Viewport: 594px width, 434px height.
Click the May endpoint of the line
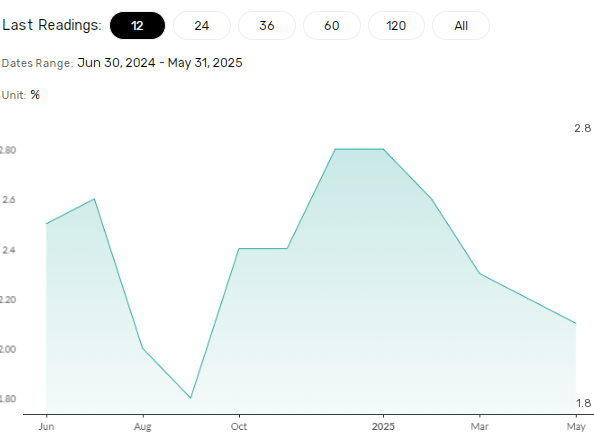[x=576, y=323]
